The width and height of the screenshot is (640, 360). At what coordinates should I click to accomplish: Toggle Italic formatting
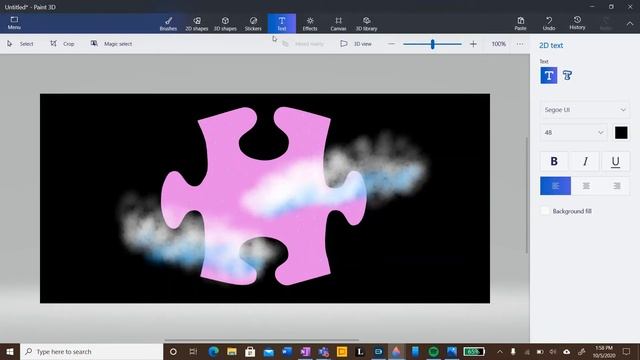(585, 161)
